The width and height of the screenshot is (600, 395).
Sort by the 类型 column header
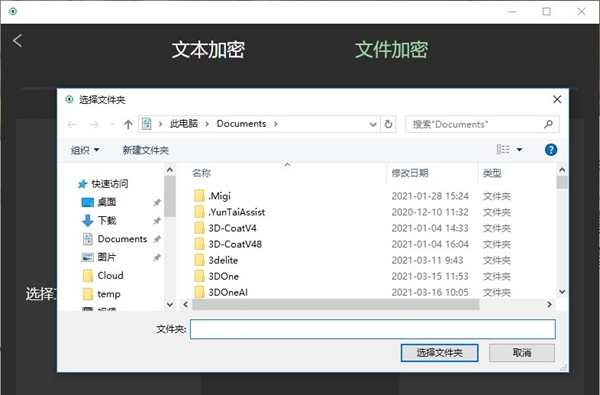[492, 173]
